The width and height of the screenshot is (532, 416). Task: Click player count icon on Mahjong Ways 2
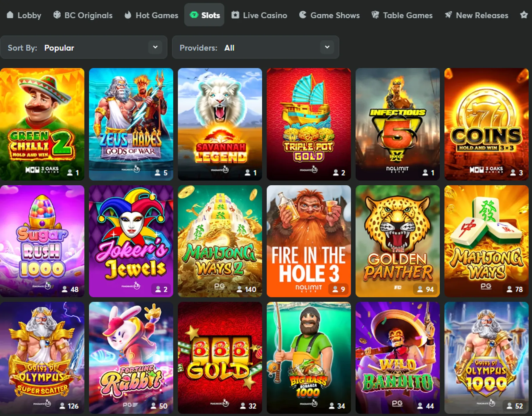pos(239,289)
